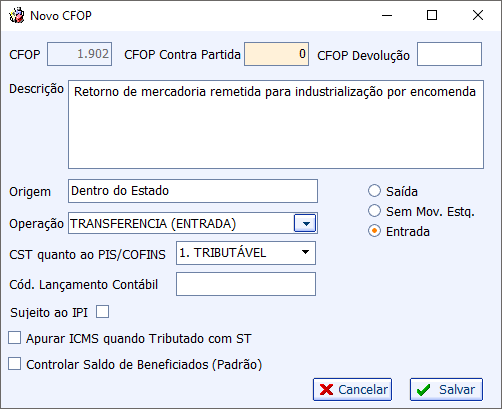Screen dimensions: 502x409
Task: Click into the CFOP Devolução field
Action: pos(449,54)
